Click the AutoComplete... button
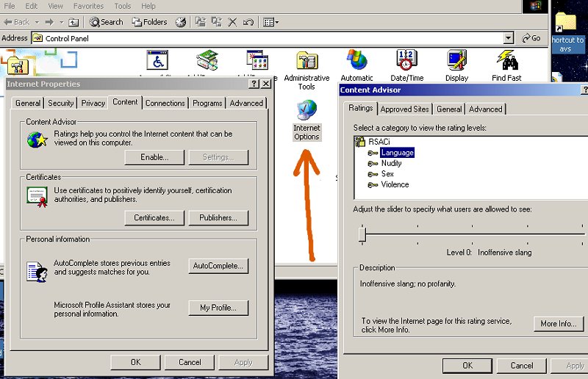Image resolution: width=588 pixels, height=379 pixels. 218,266
